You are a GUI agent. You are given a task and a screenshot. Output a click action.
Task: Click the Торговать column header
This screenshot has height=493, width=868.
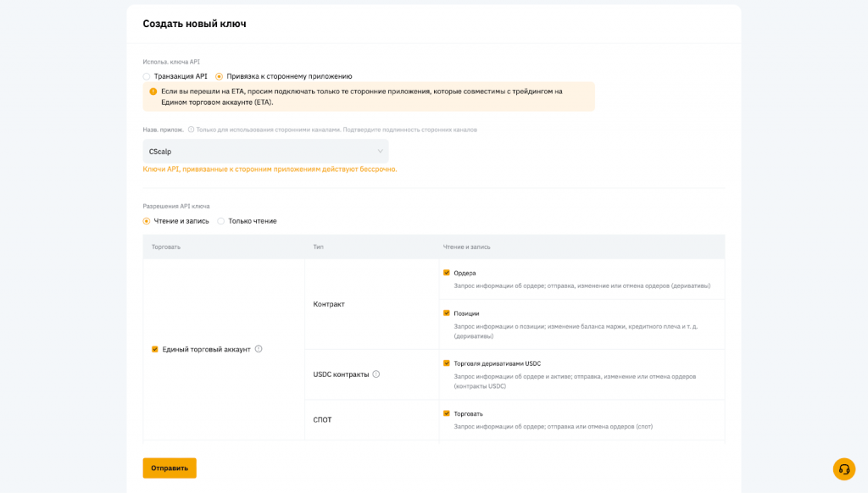[x=166, y=246]
